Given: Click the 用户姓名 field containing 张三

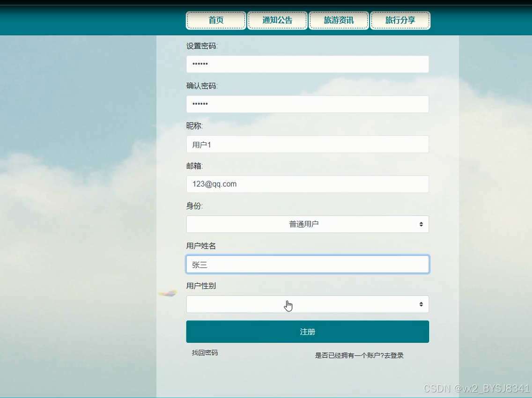Looking at the screenshot, I should click(x=307, y=264).
